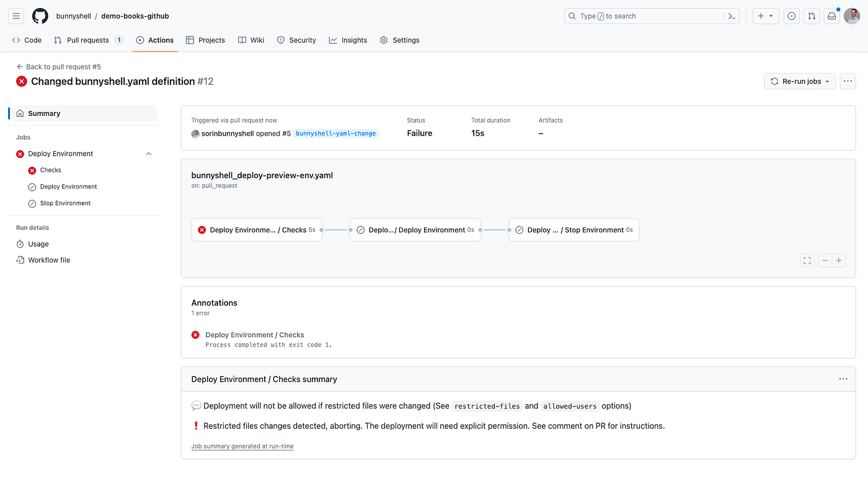
Task: Click the sorinbunnyshell avatar image
Action: coord(195,133)
